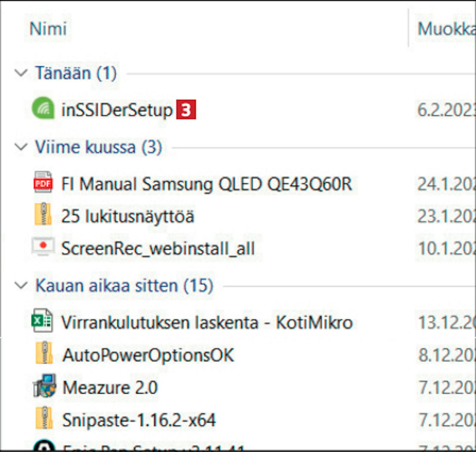Screen dimensions: 476x452
Task: Click the zip icon beside AutoPowerOptionsOK
Action: 44,353
